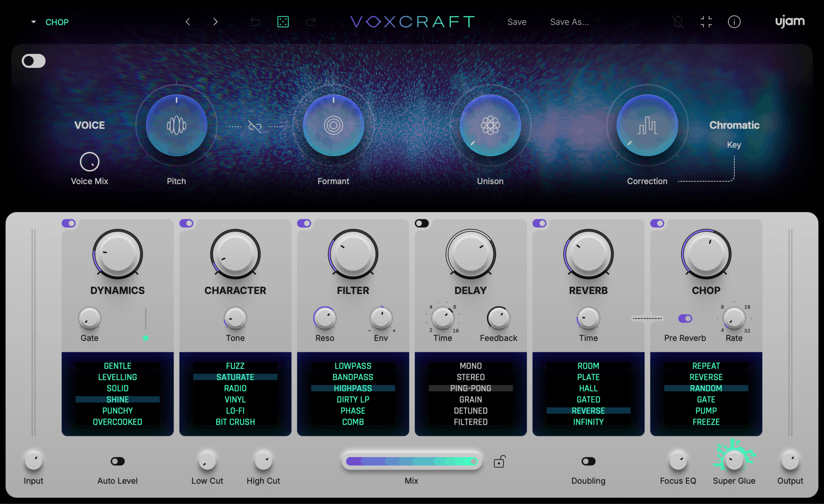
Task: Toggle the Doubling switch on
Action: point(588,461)
